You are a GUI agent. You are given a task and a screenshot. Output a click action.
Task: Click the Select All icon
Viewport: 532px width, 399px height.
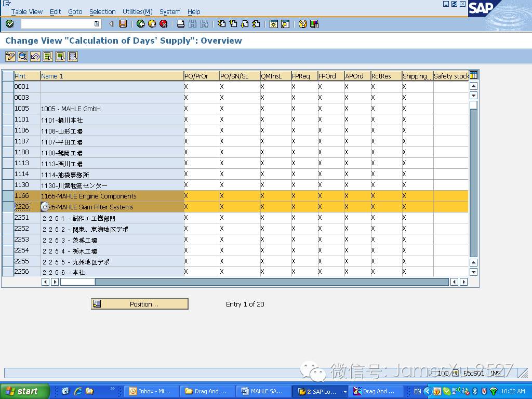click(48, 56)
